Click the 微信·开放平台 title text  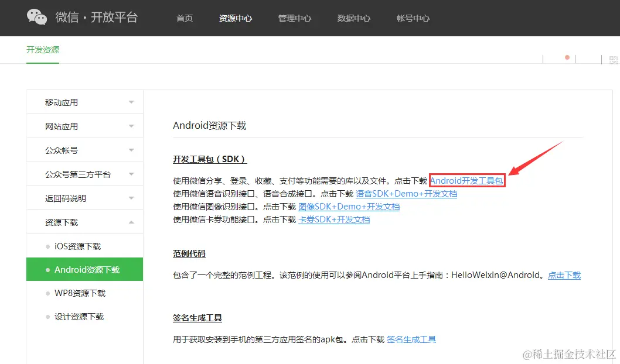click(97, 17)
